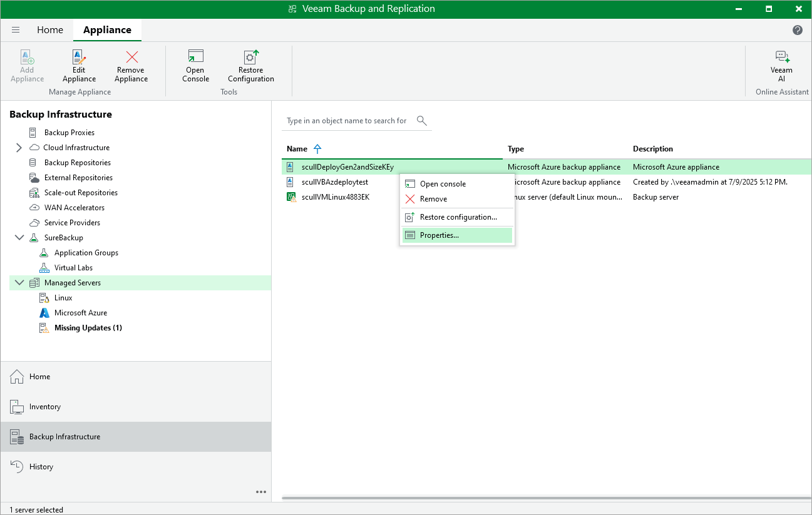
Task: Open the Backup Infrastructure navigation view
Action: click(x=136, y=437)
